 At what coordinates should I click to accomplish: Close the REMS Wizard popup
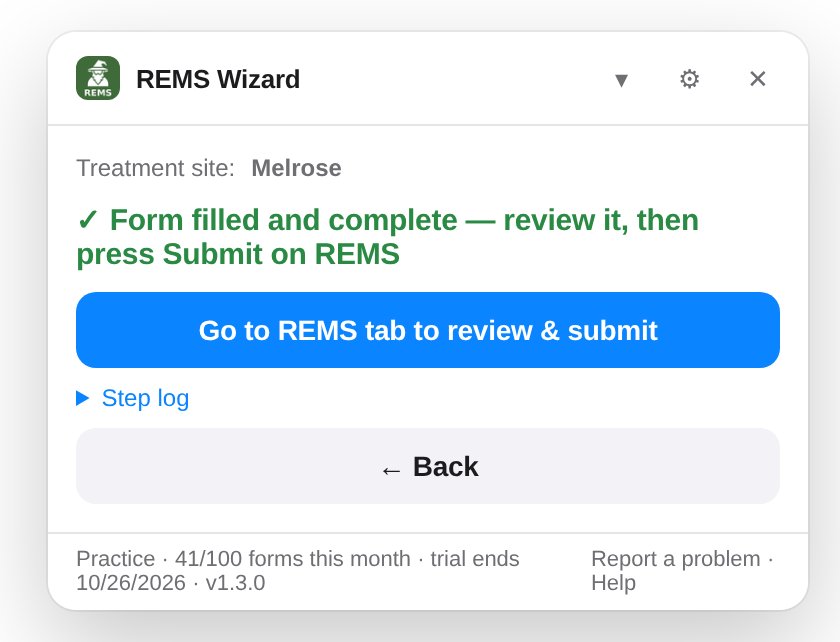pos(758,79)
